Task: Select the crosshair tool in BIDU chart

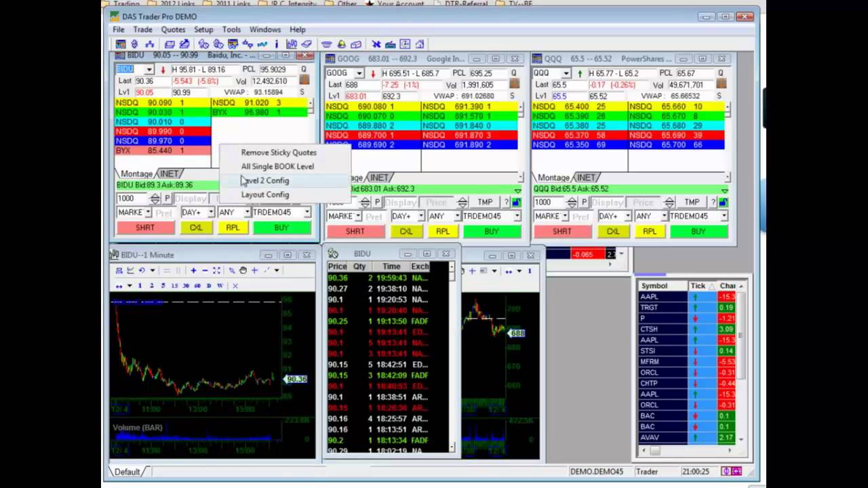Action: pos(255,270)
